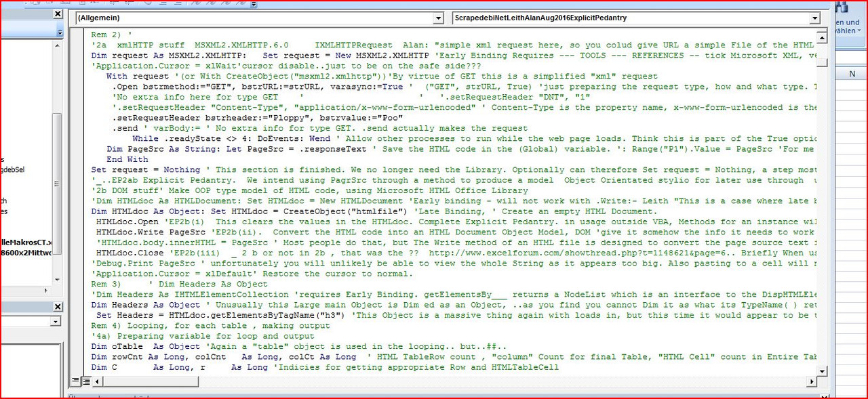The image size is (868, 399).
Task: Close the properties pane
Action: 58,307
